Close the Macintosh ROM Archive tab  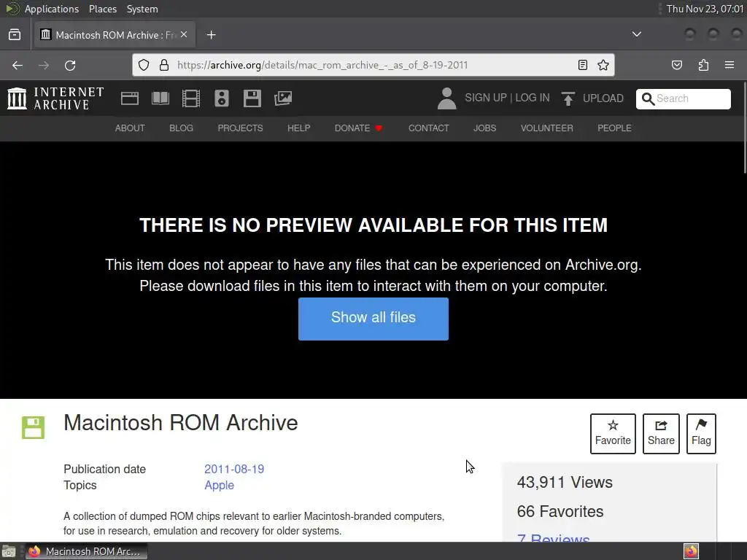[x=184, y=35]
